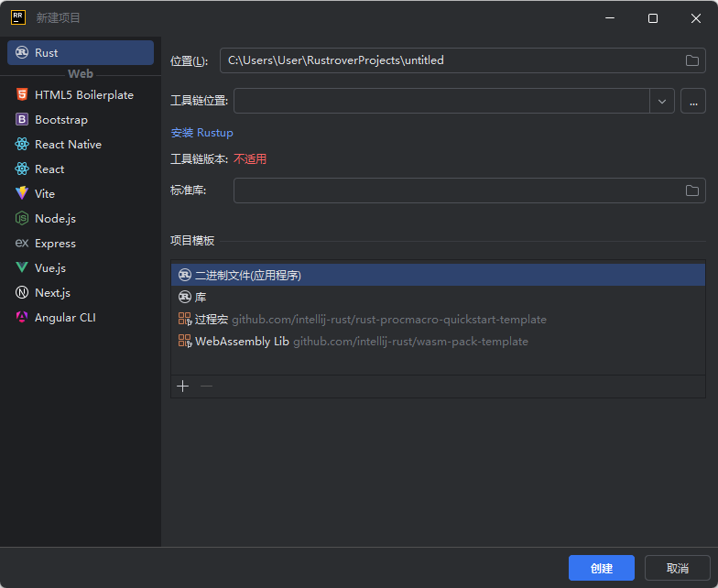The height and width of the screenshot is (588, 718).
Task: Choose React project type label
Action: (x=49, y=169)
